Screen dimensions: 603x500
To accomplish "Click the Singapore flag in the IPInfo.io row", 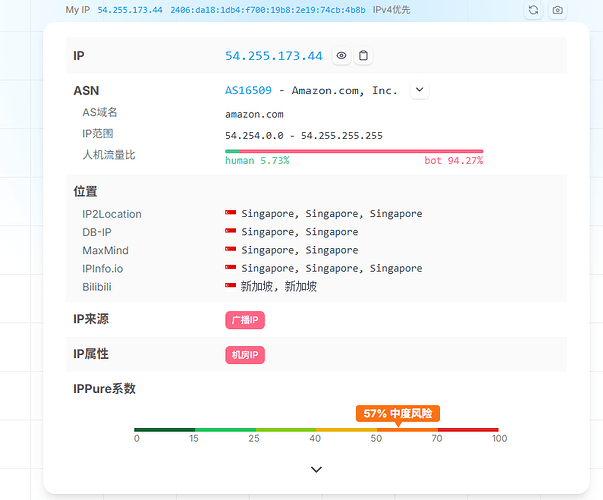I will click(x=231, y=267).
